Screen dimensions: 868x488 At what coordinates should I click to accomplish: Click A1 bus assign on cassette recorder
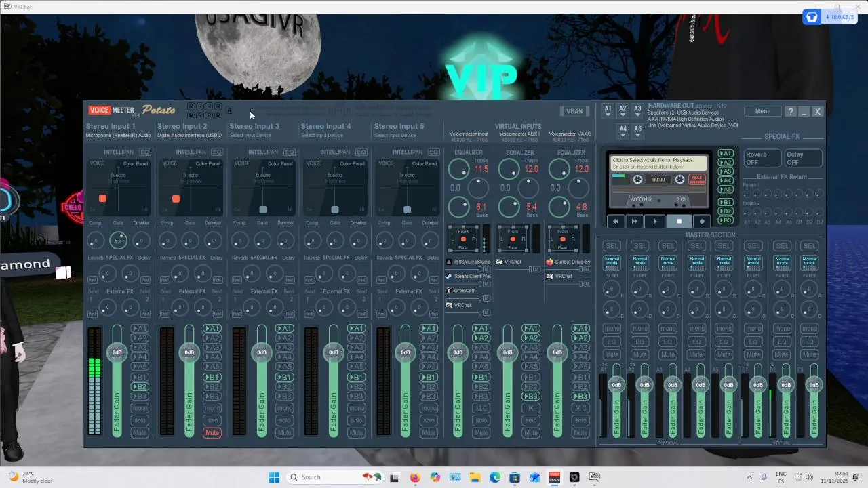pos(726,153)
